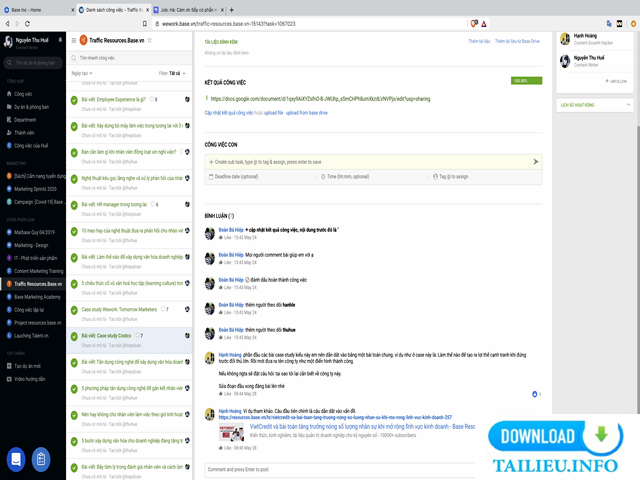
Task: Click notification bell next to Nguyễn Thu Huế
Action: click(x=60, y=40)
